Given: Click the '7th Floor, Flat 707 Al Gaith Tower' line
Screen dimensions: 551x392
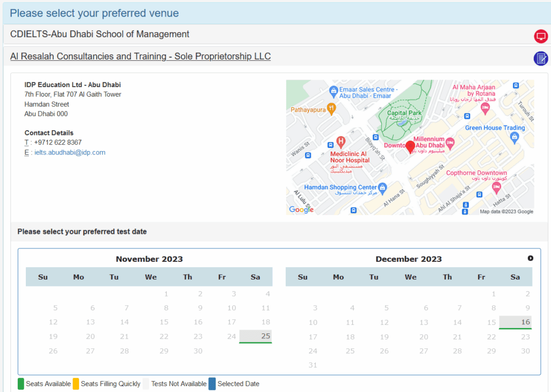Looking at the screenshot, I should pos(73,95).
